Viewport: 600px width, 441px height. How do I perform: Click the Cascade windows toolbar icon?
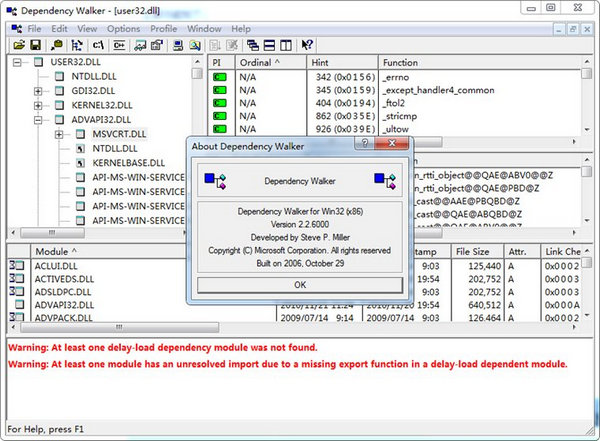pos(253,45)
